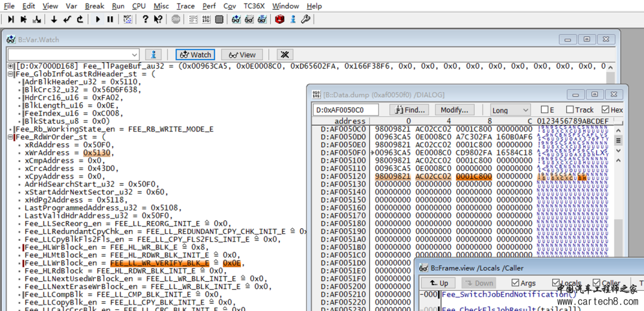Screen dimensions: 644x311
Task: Click the Go Return toolbar icon
Action: point(67,19)
